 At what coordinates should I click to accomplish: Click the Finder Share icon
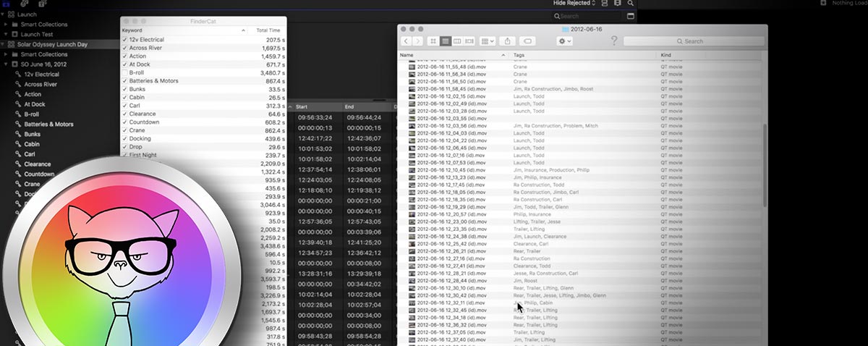coord(508,41)
